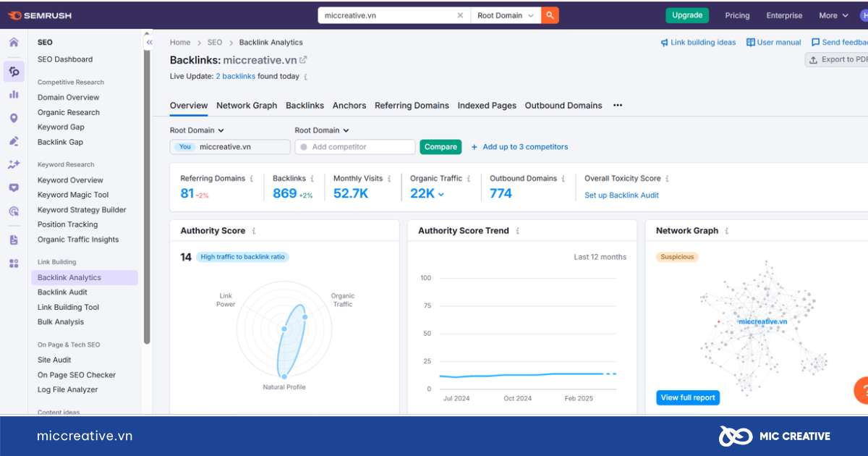This screenshot has width=868, height=456.
Task: Switch to the Referring Domains tab
Action: [x=412, y=106]
